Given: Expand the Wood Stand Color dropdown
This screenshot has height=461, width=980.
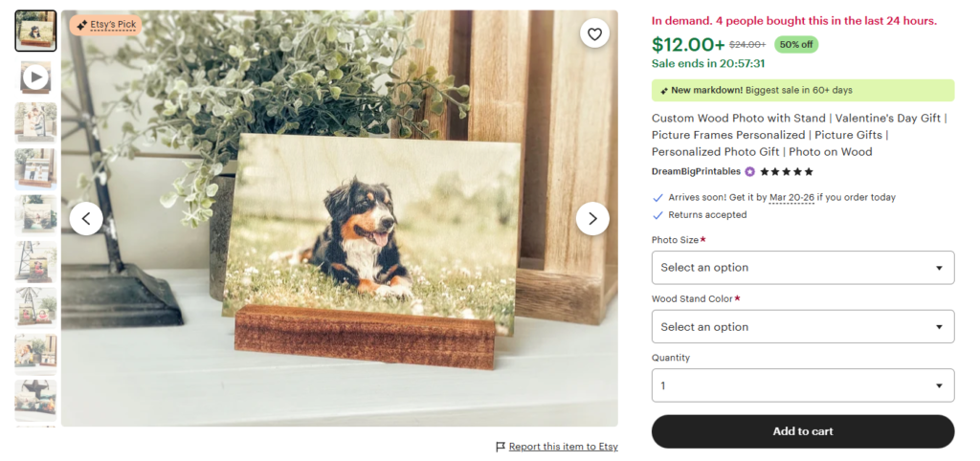Looking at the screenshot, I should click(802, 327).
